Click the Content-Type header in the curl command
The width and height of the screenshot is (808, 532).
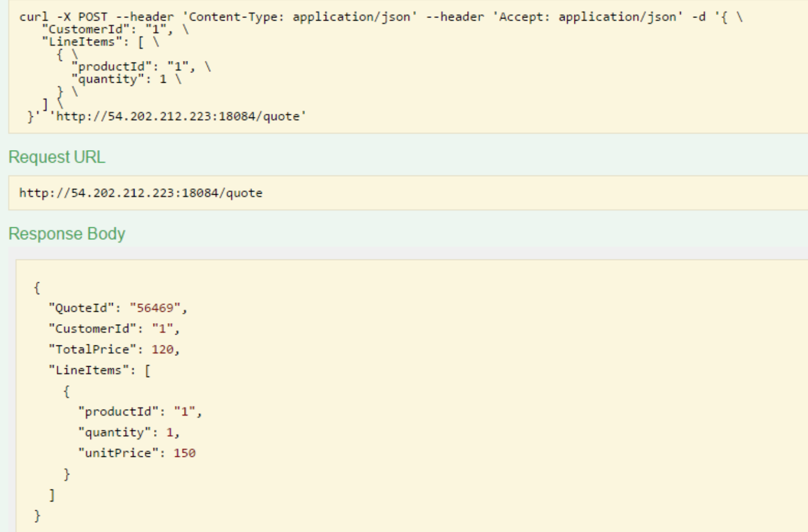299,17
